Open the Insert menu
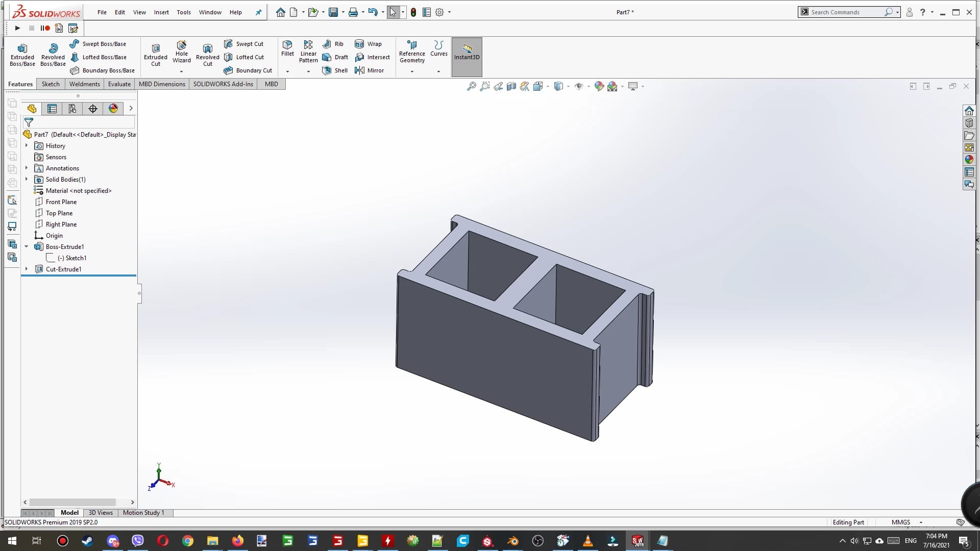The image size is (980, 551). point(161,12)
